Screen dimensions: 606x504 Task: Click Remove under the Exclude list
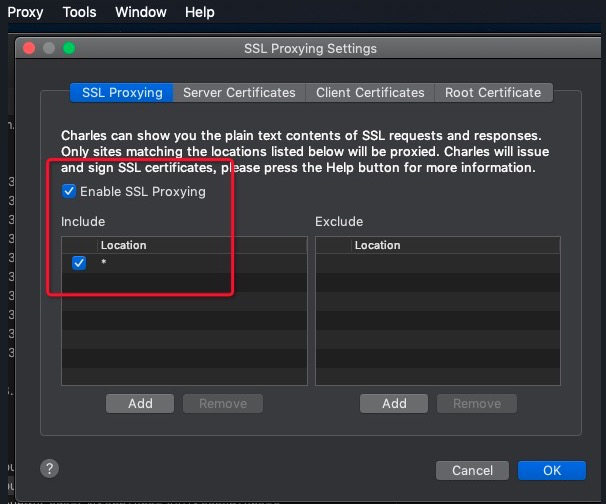click(x=477, y=404)
